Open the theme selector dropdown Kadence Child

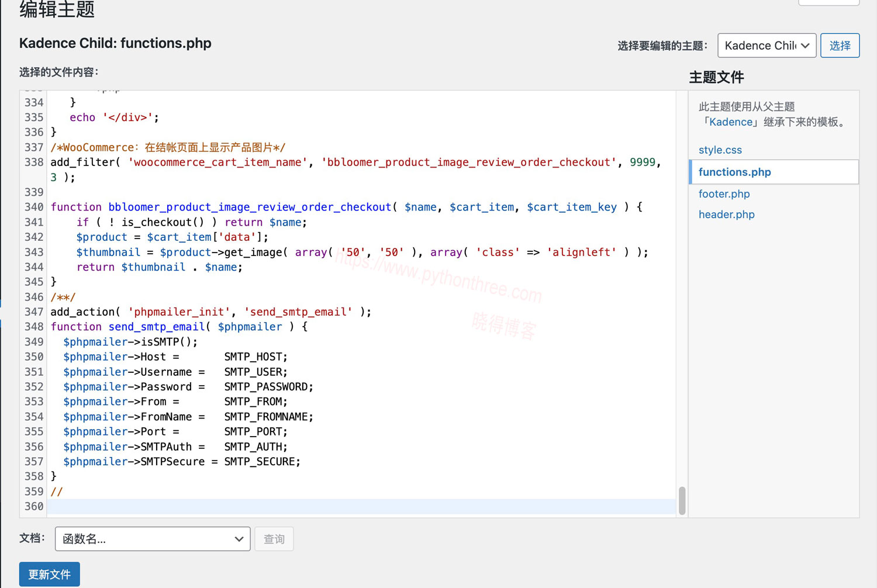pos(766,46)
